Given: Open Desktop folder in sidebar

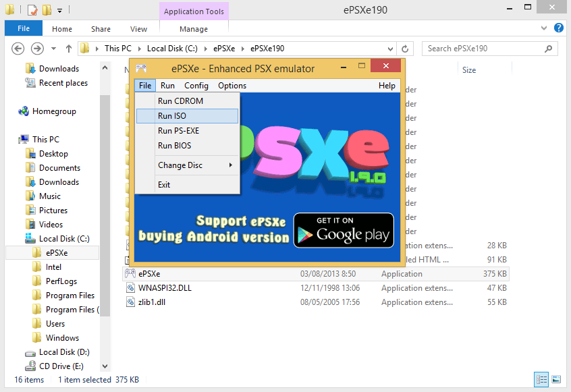Looking at the screenshot, I should tap(53, 154).
